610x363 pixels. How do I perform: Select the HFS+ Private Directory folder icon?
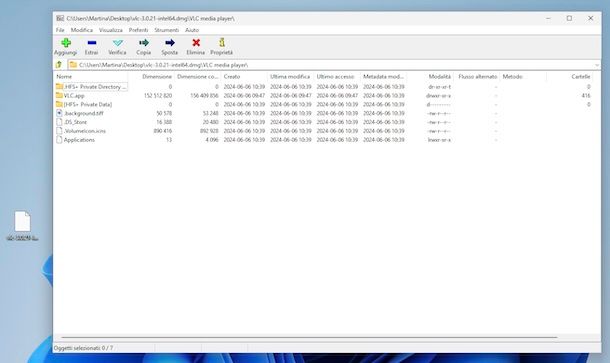pos(59,86)
